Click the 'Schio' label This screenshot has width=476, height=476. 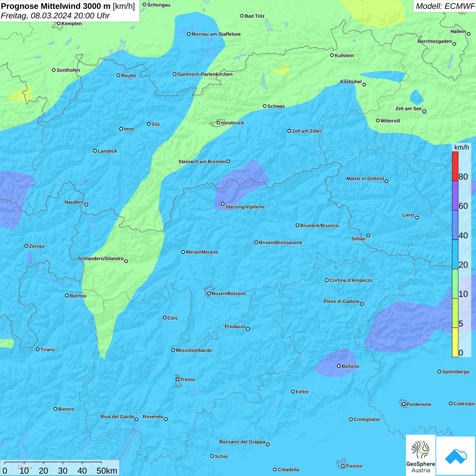click(221, 456)
